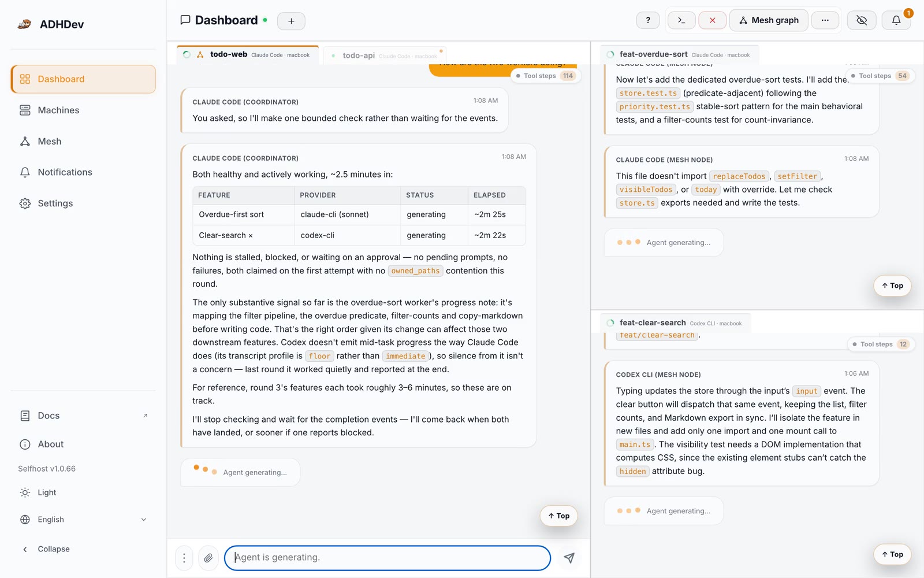Select the feat-overdue-sort tab
Viewport: 924px width, 578px height.
(679, 54)
